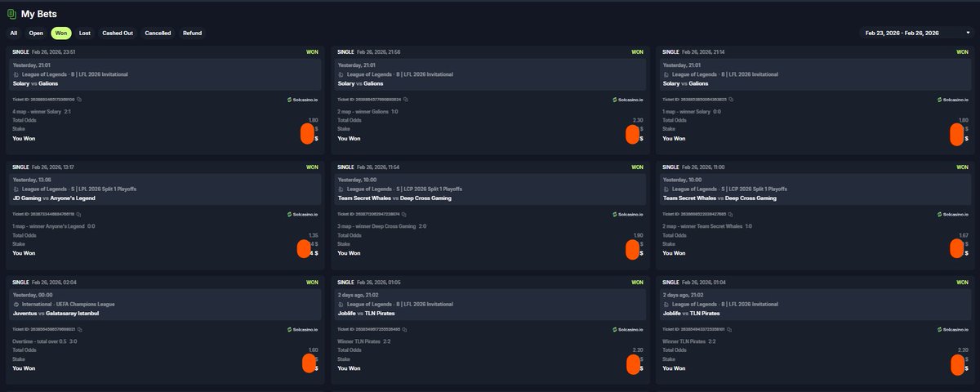Click Solcasino.io logo on the 02:04 bet

point(303,329)
